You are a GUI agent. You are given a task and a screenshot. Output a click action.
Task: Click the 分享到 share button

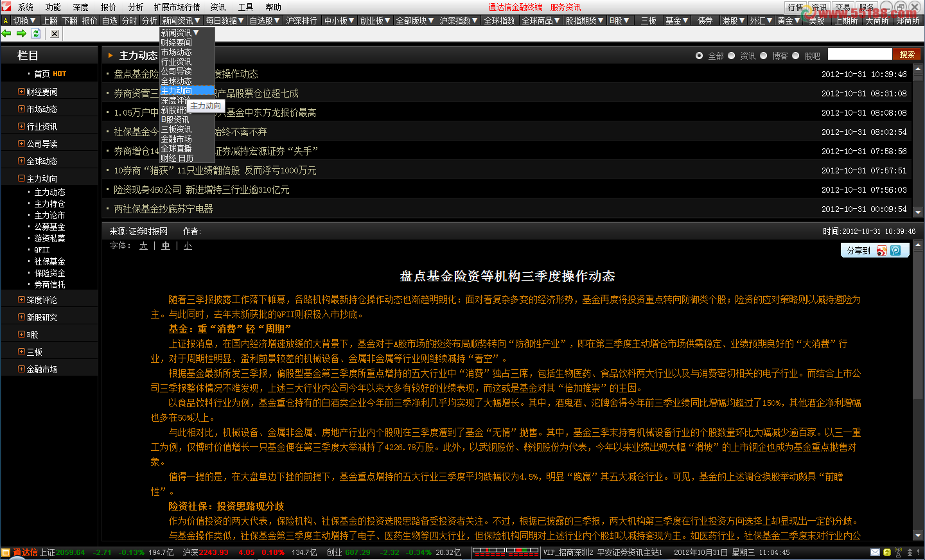[858, 250]
